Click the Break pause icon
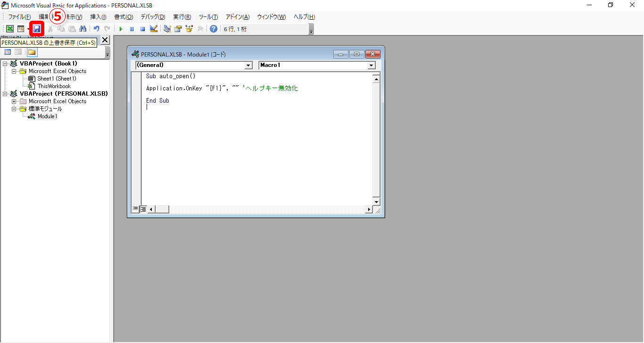 (132, 29)
